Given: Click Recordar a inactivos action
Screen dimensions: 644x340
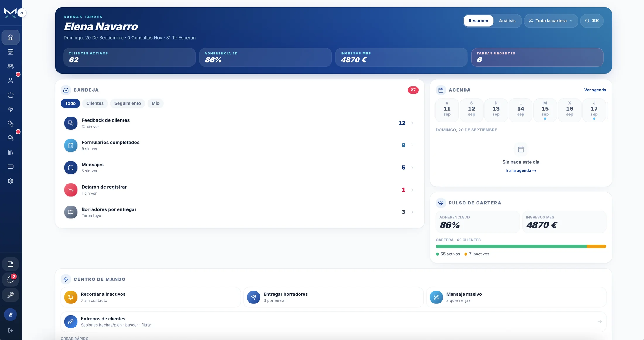Looking at the screenshot, I should [150, 297].
